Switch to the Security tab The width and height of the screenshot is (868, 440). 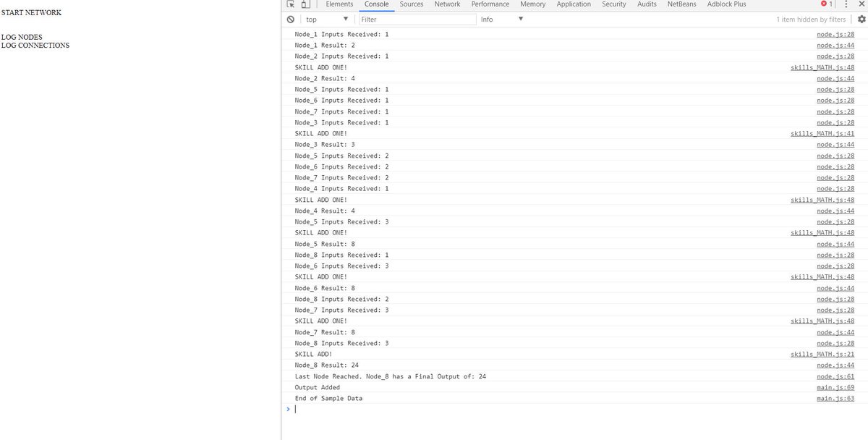pos(614,4)
